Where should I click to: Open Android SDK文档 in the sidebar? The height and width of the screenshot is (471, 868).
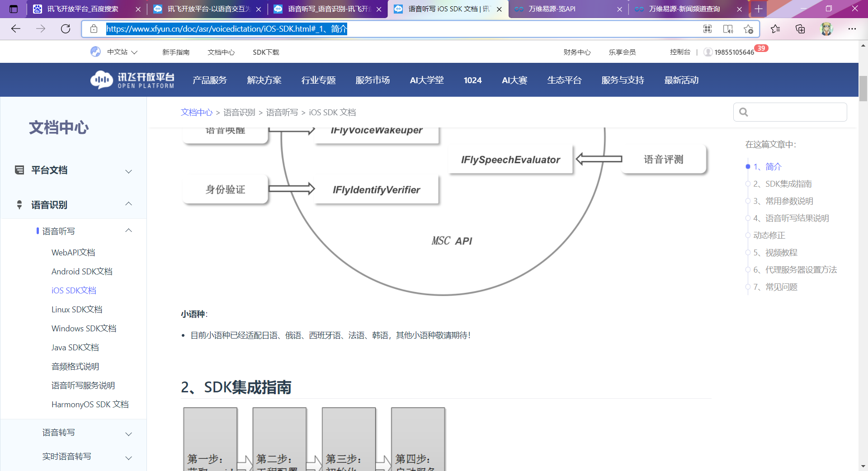[82, 271]
